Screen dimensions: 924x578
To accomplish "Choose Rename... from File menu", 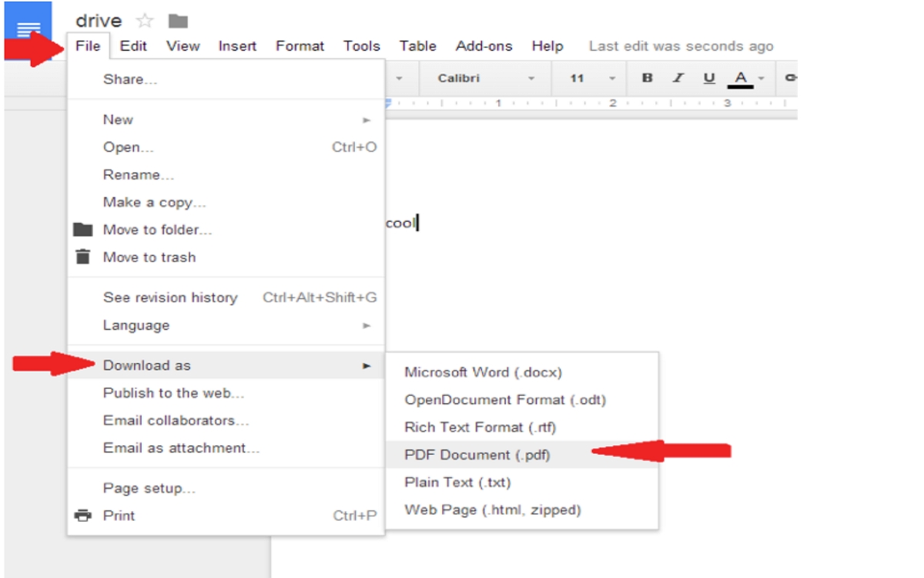I will (x=226, y=175).
